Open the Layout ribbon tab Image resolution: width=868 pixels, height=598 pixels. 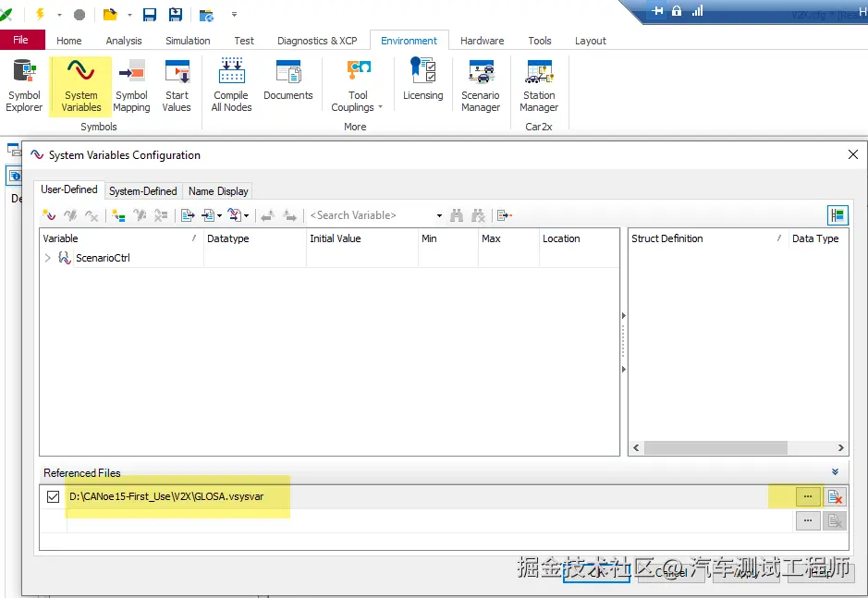(590, 41)
